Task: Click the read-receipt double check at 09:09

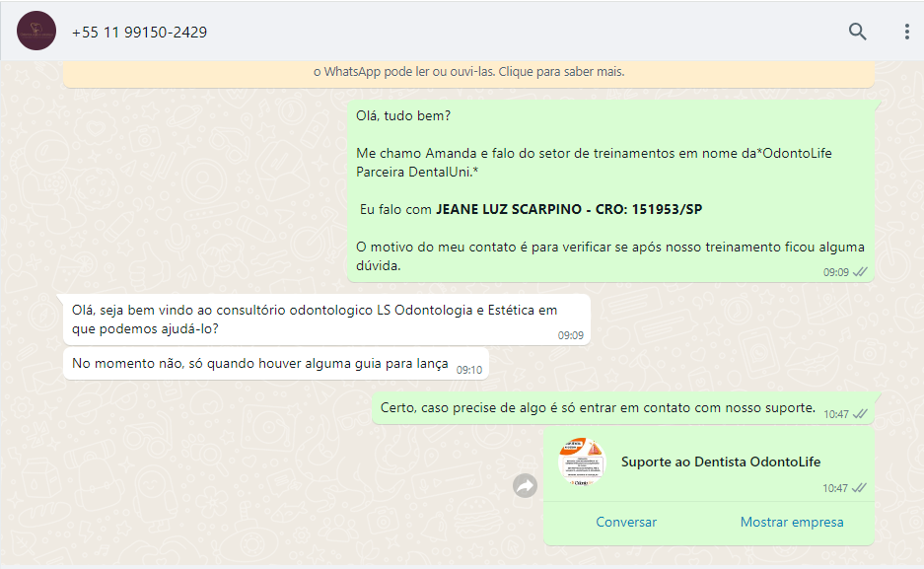Action: click(860, 271)
